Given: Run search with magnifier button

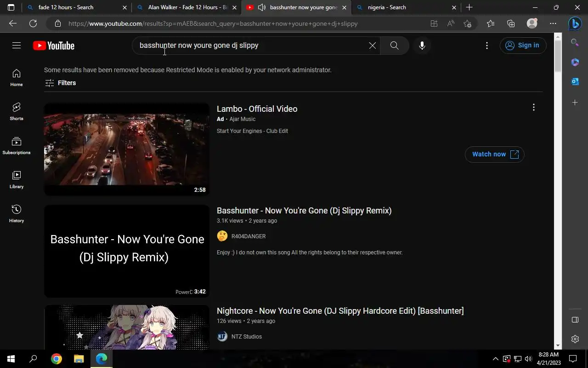Looking at the screenshot, I should (394, 46).
